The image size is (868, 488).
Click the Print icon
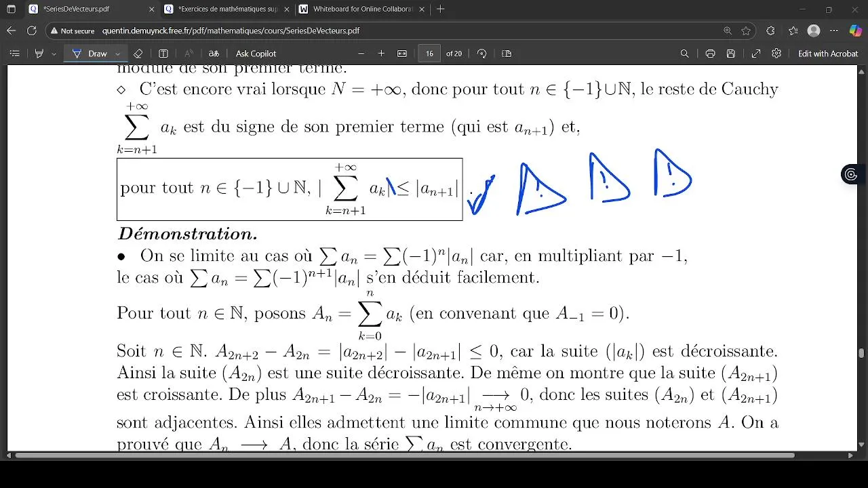click(710, 54)
